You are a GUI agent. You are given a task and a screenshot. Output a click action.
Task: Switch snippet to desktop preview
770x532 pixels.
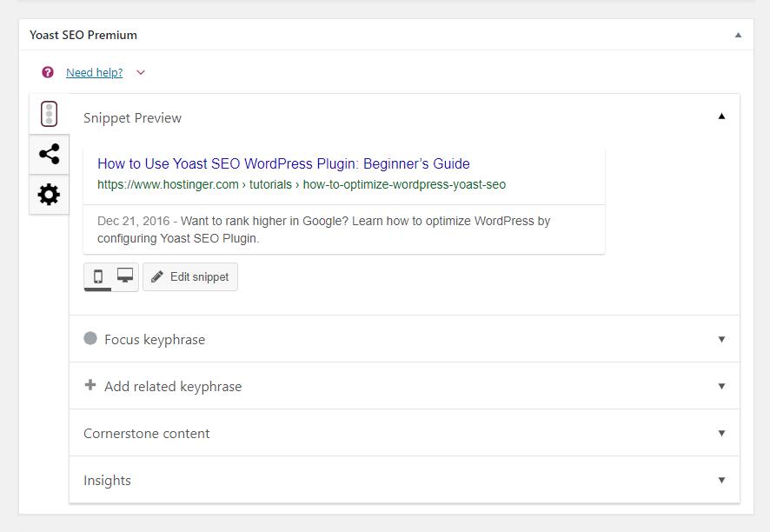125,276
